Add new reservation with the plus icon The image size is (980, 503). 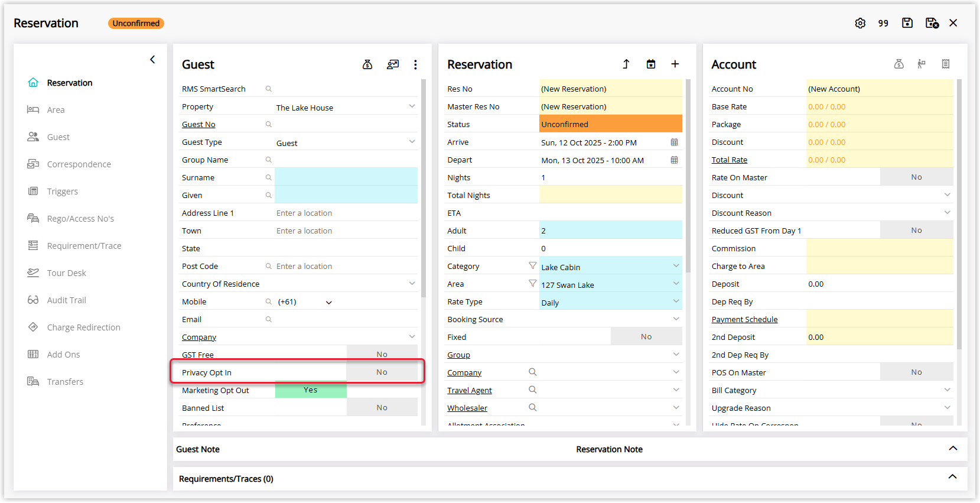click(675, 64)
